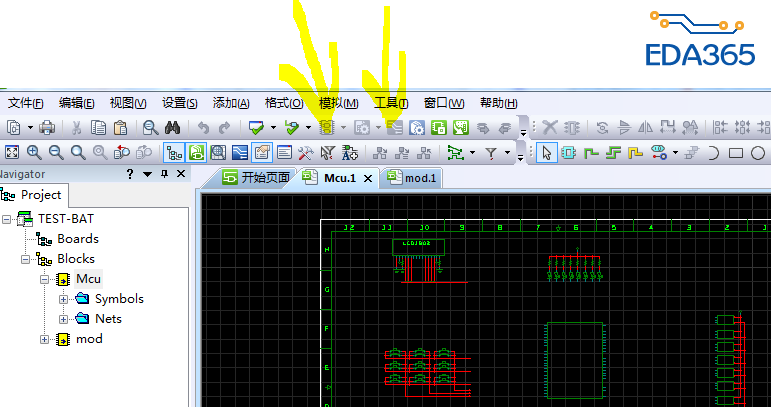This screenshot has width=771, height=407.
Task: Open the dropdown beside the green checkmark verify icon
Action: point(273,128)
